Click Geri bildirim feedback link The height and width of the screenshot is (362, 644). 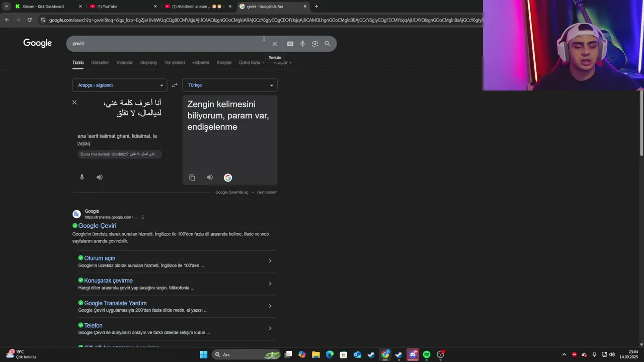click(x=267, y=193)
